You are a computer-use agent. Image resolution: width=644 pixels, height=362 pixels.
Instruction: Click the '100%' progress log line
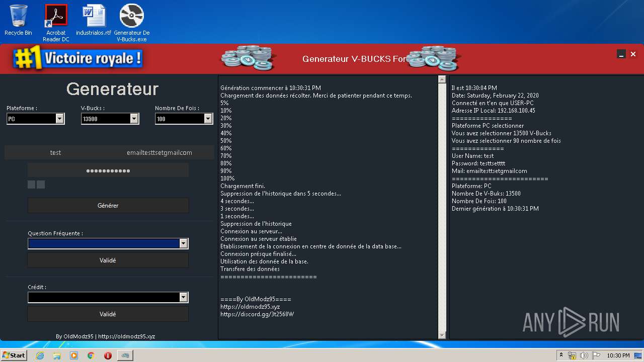pyautogui.click(x=227, y=178)
